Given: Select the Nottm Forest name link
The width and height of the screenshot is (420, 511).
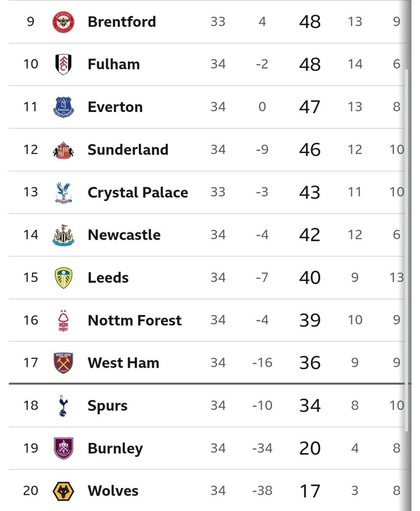Looking at the screenshot, I should (134, 320).
